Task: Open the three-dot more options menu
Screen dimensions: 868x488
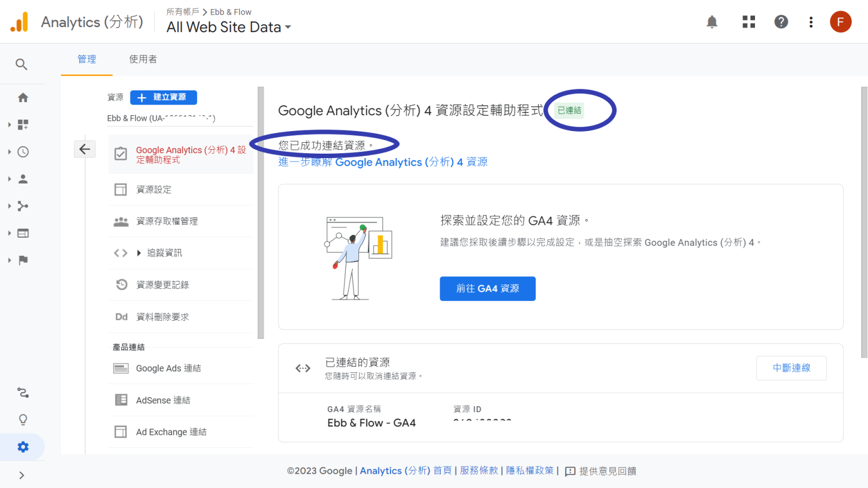Action: [x=811, y=22]
